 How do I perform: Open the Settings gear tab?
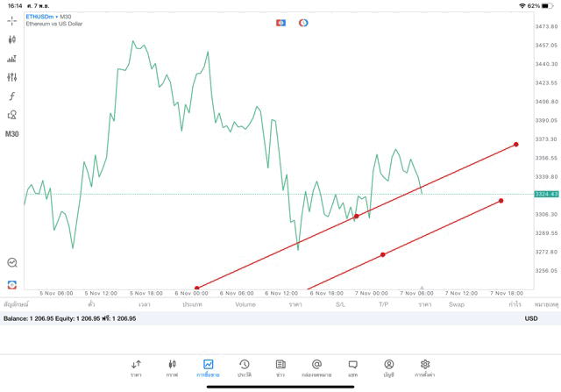(x=425, y=367)
